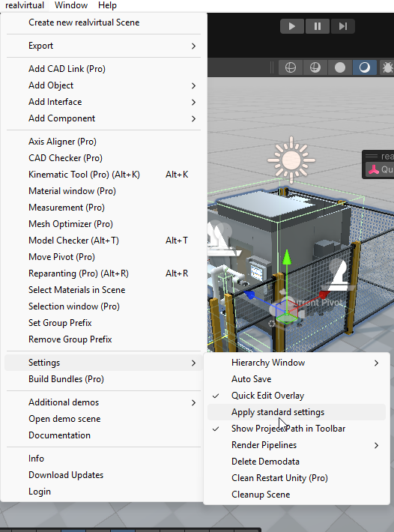
Task: Expand the Additional demos submenu
Action: (x=103, y=402)
